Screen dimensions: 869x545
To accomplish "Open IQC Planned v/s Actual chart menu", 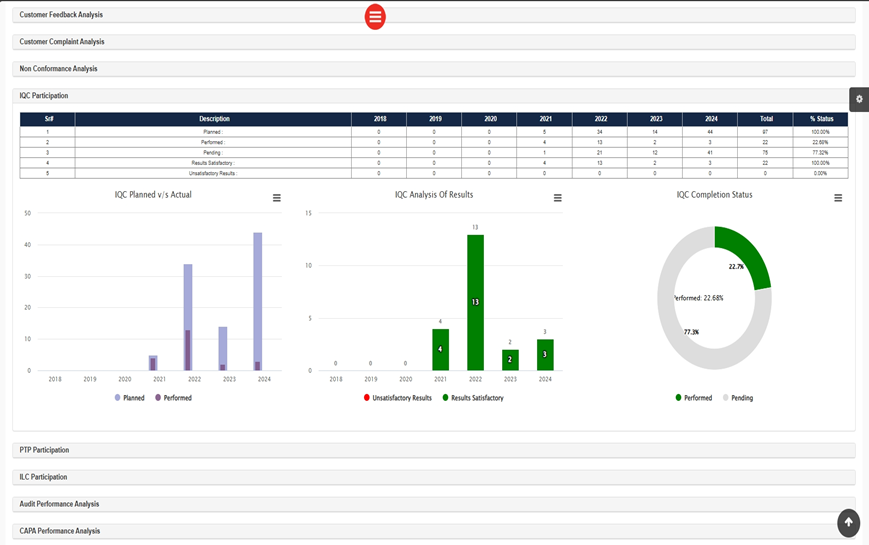I will (x=277, y=198).
